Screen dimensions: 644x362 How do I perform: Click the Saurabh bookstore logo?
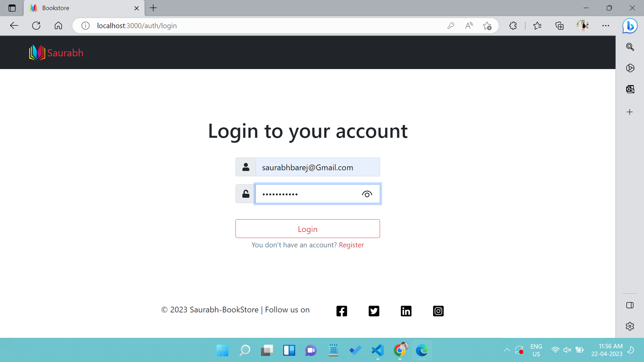(56, 53)
